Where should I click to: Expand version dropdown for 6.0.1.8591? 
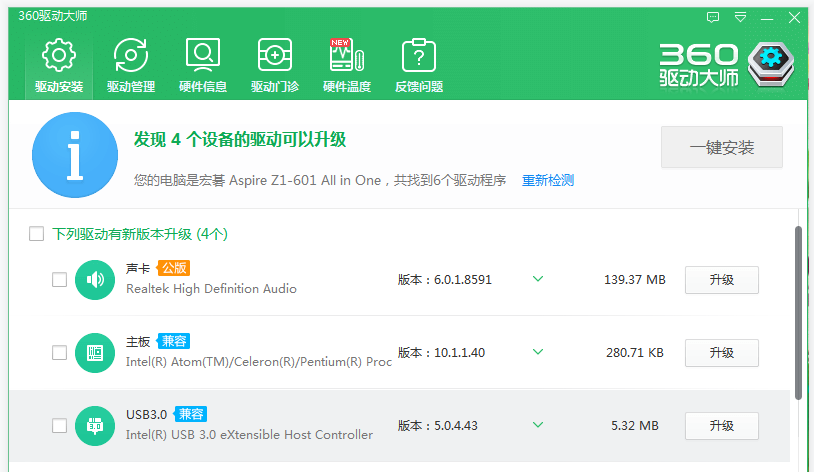pyautogui.click(x=538, y=279)
